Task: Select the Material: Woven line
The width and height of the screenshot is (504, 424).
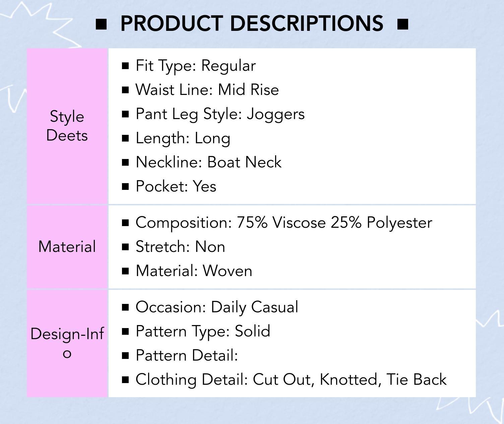Action: coord(194,271)
